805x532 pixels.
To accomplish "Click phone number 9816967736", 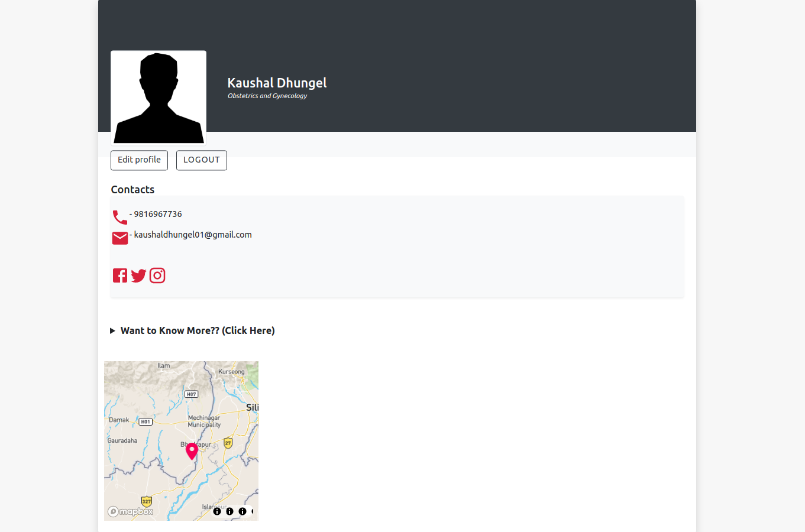I will [x=158, y=214].
